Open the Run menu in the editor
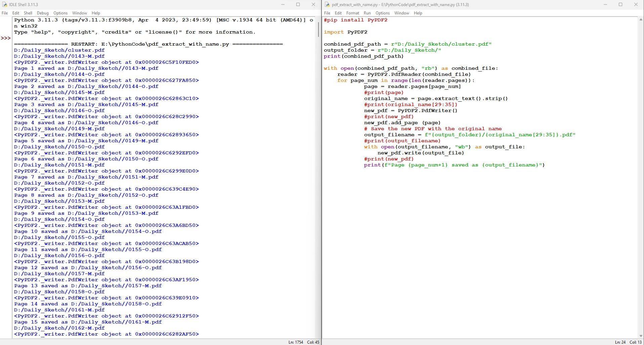This screenshot has height=345, width=644. (367, 13)
